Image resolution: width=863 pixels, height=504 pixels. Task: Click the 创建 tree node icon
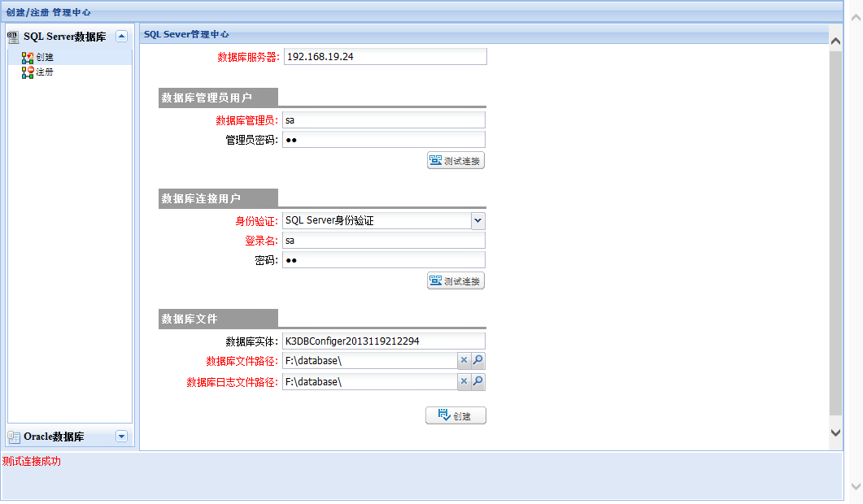[x=28, y=57]
